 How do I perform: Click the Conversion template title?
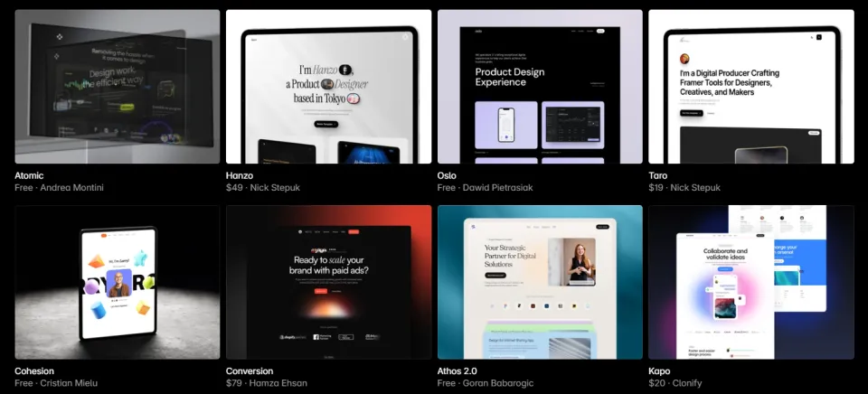(x=250, y=371)
